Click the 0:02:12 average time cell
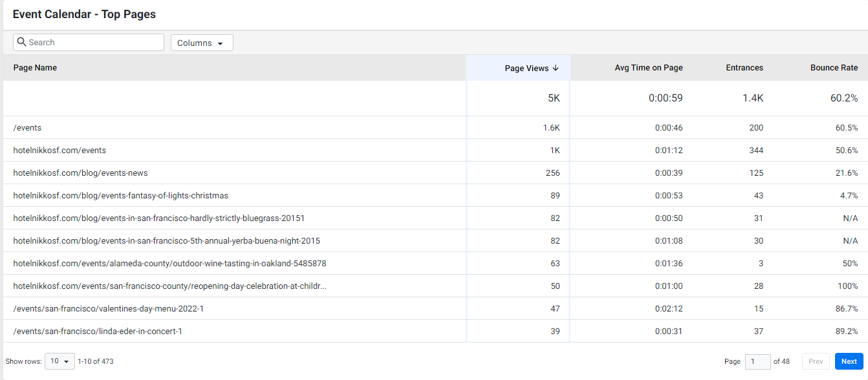 669,309
